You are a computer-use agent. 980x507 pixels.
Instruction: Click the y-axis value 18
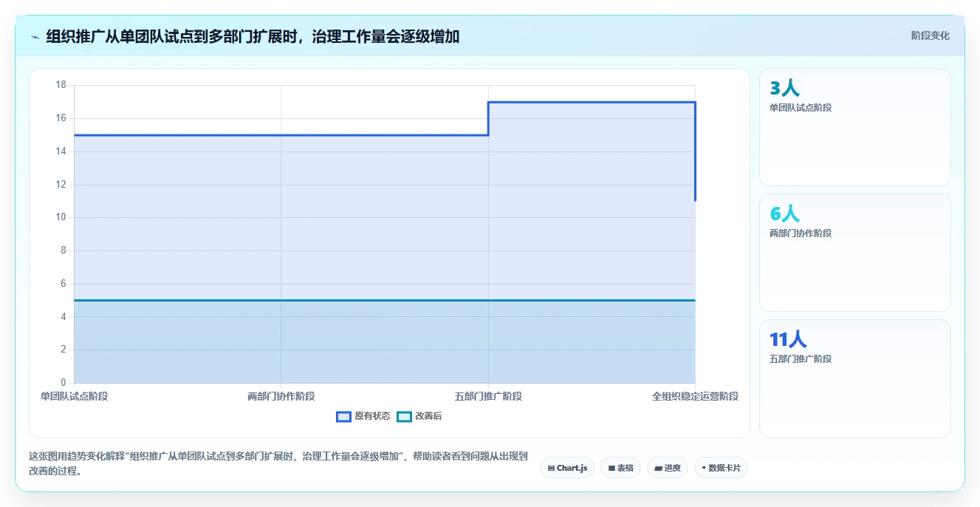click(x=61, y=85)
